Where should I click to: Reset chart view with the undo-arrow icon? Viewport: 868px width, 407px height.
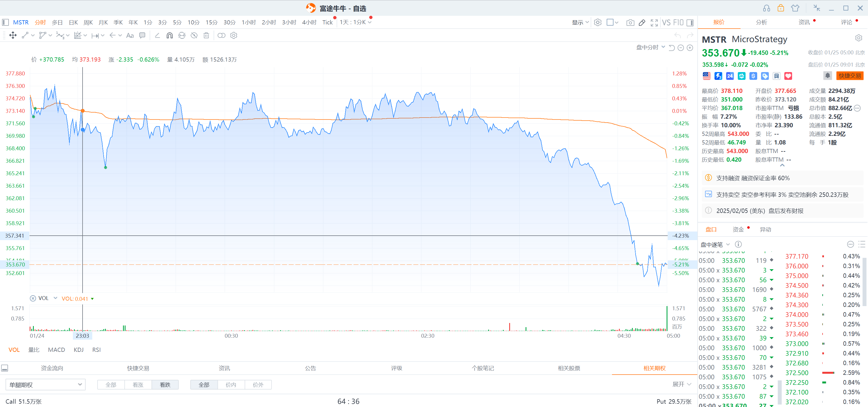pos(672,48)
